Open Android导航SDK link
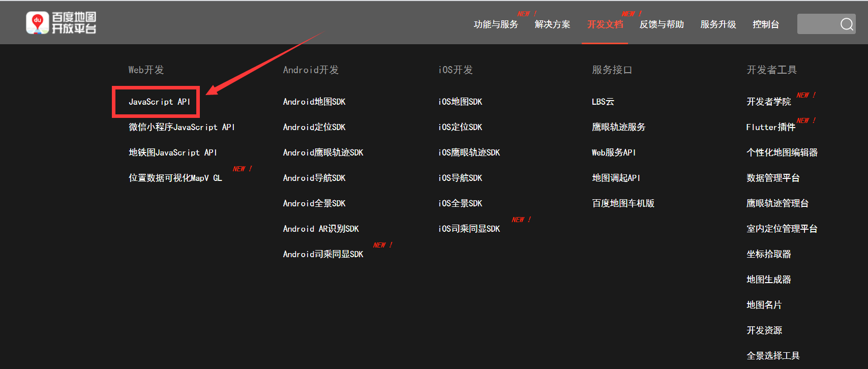 click(x=314, y=178)
